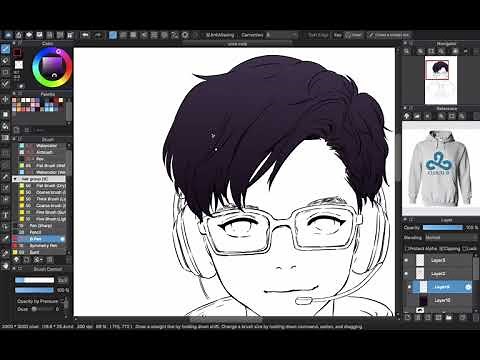Screen dimensions: 480x360
Task: Collapse the Palette panel header arrow
Action: tap(14, 94)
